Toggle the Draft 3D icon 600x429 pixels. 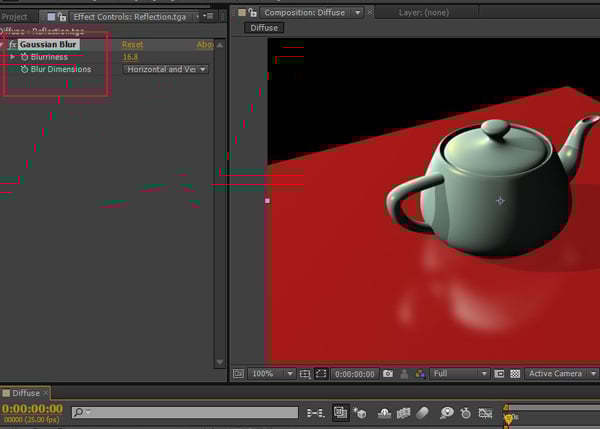click(x=360, y=413)
